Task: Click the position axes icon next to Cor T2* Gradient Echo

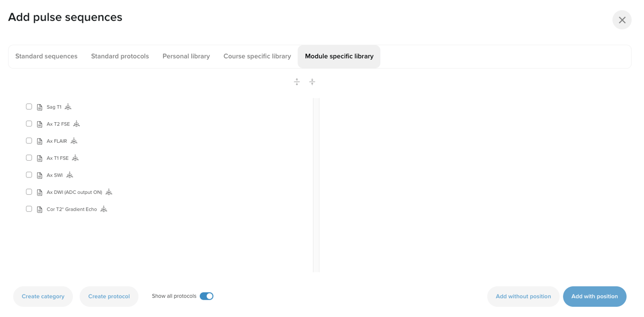Action: click(x=104, y=209)
